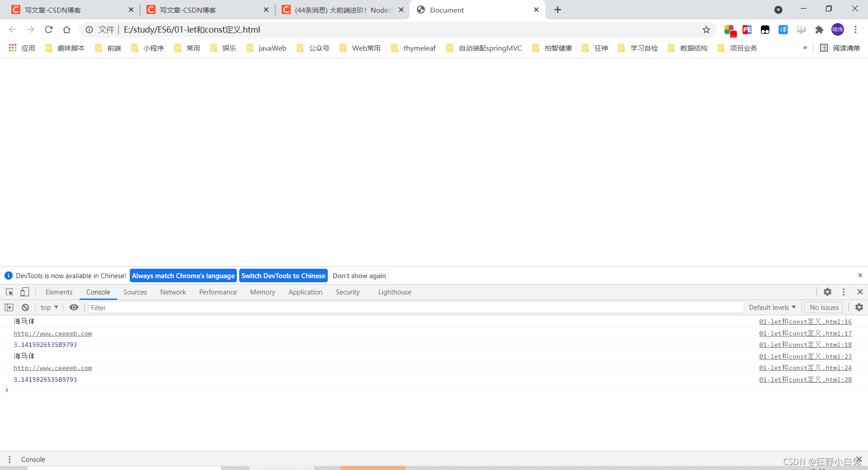Open console settings gear
Screen dimensions: 868x470
click(859, 308)
